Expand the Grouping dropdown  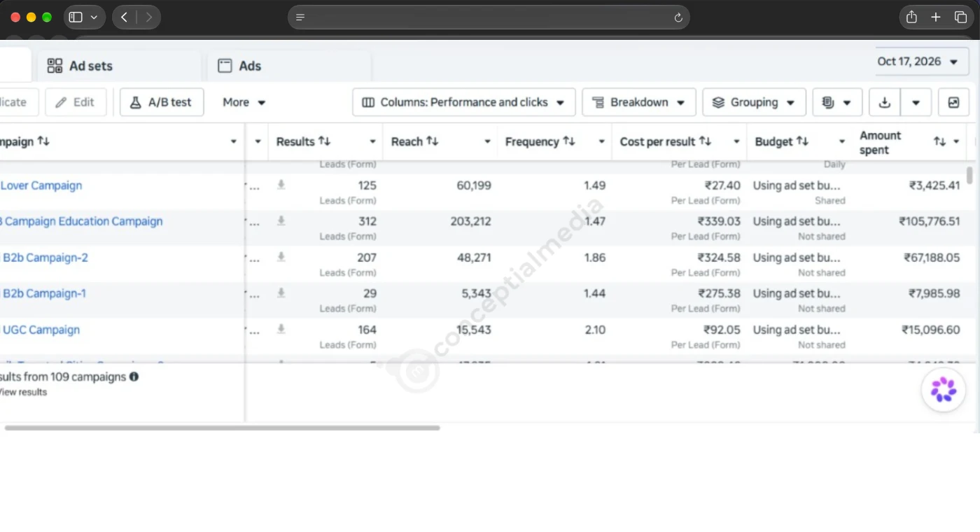754,102
